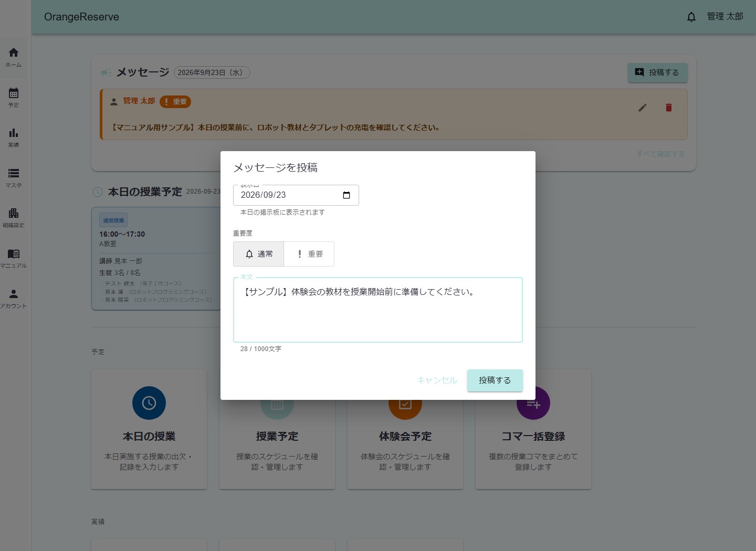Click the 本日の掲示板に表示されます hint text
Viewport: 756px width, 551px height.
coord(282,213)
